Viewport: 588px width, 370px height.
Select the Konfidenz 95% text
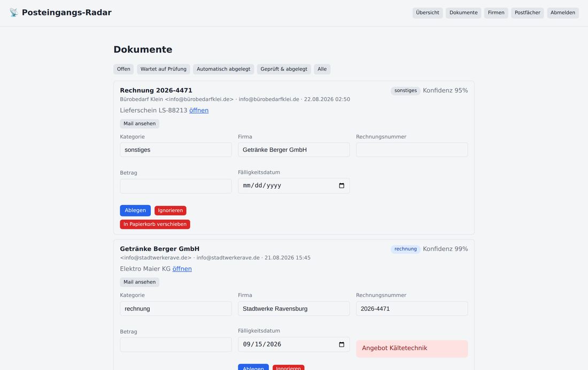point(445,90)
